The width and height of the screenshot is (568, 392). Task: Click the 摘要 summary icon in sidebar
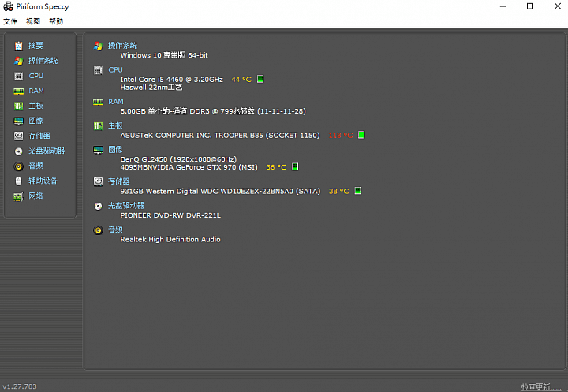pos(18,46)
